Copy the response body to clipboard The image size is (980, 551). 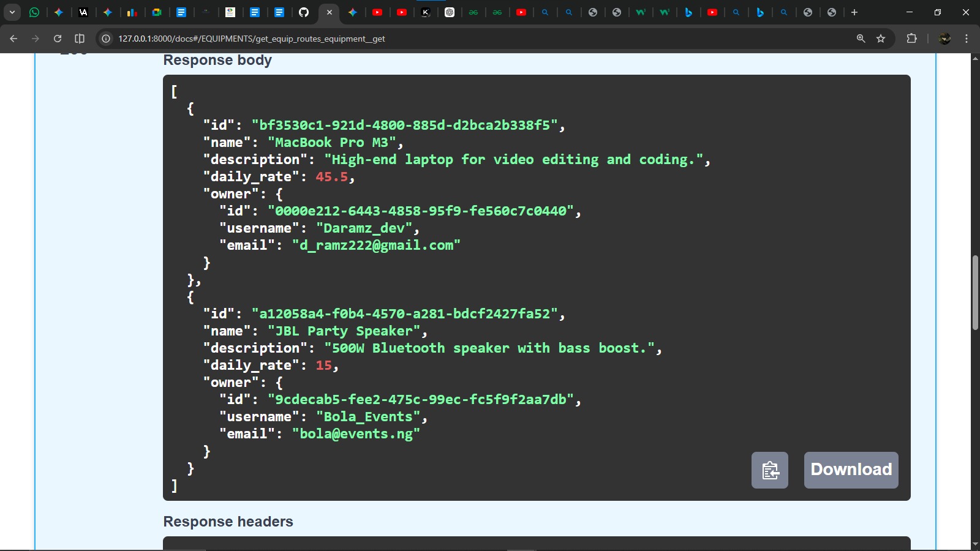pyautogui.click(x=769, y=470)
